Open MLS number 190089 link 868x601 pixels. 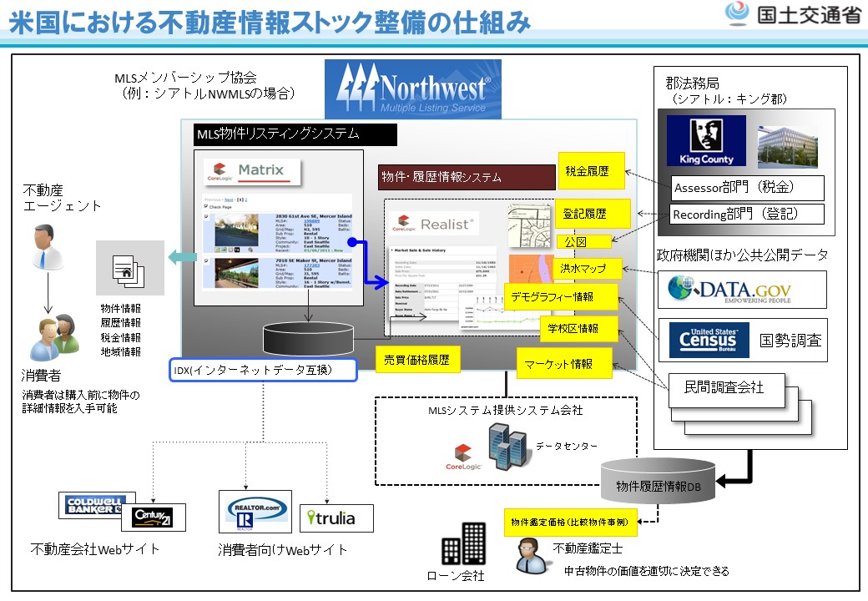[310, 221]
